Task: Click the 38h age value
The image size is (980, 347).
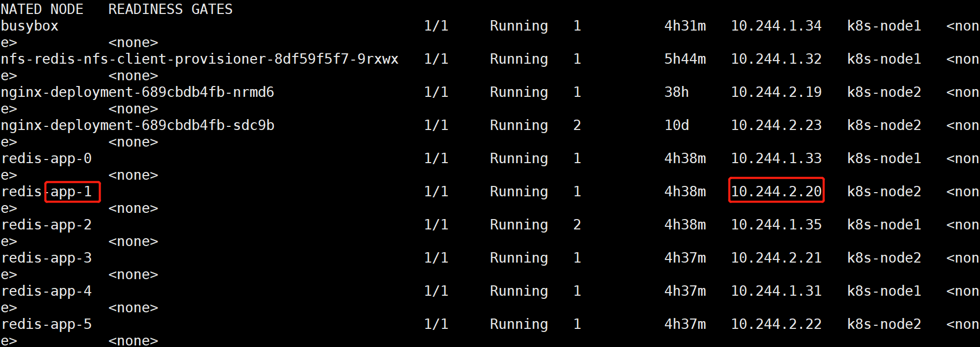Action: 677,92
